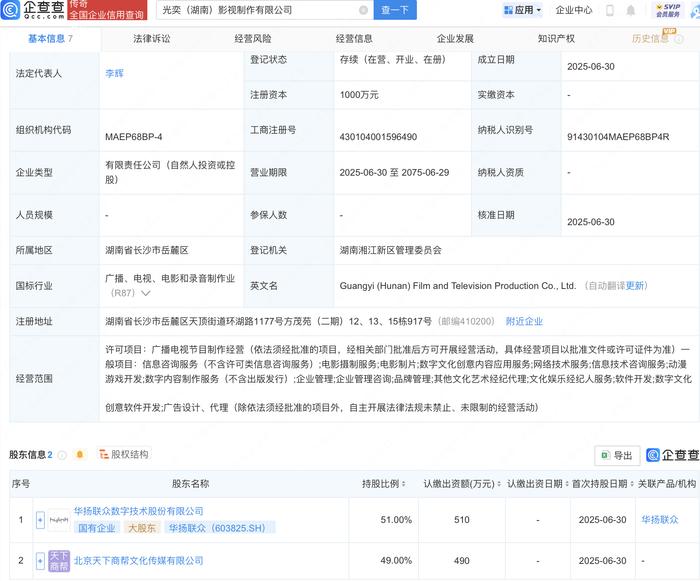The width and height of the screenshot is (700, 581).
Task: Click 登记状态 存续（在营、开业、在册）
Action: click(x=393, y=60)
